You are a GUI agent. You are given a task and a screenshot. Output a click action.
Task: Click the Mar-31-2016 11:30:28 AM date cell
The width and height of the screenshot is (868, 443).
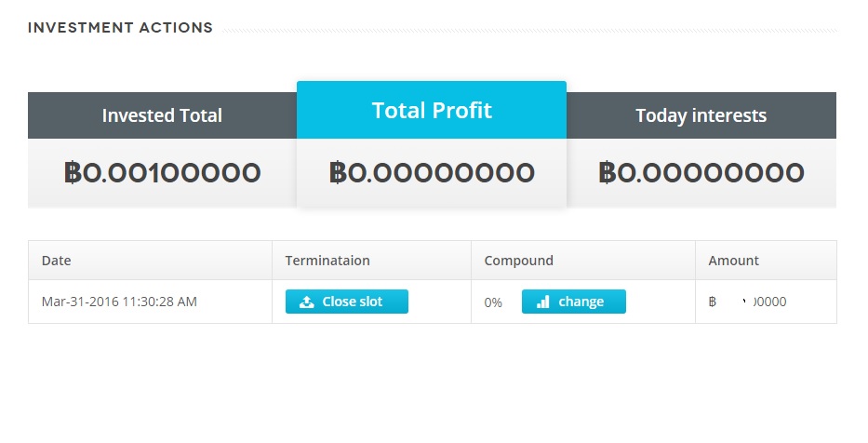[x=119, y=302]
